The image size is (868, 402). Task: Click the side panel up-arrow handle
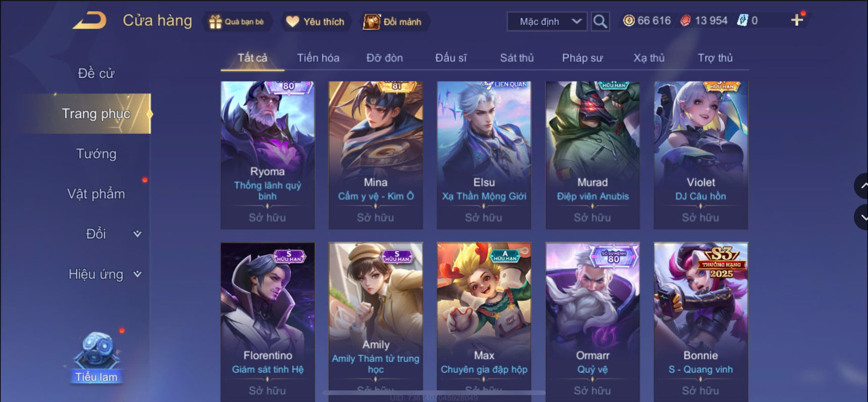point(862,186)
